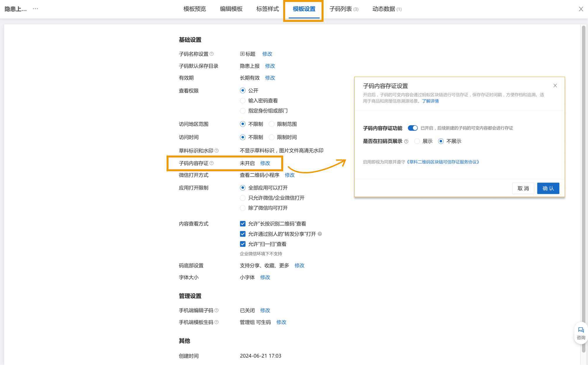Click help icon beside 草料标识和水印
Screen dimensions: 588x365
coord(217,151)
